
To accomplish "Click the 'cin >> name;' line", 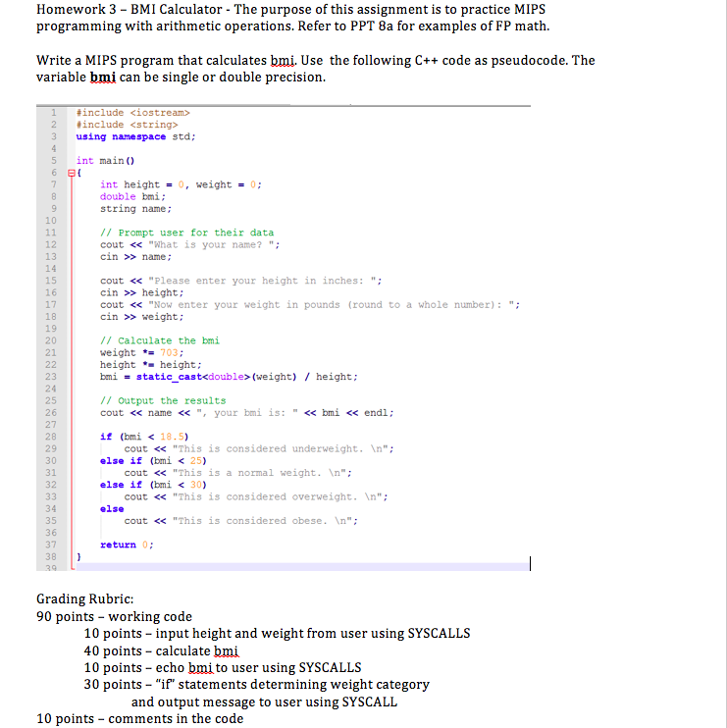I will [136, 257].
